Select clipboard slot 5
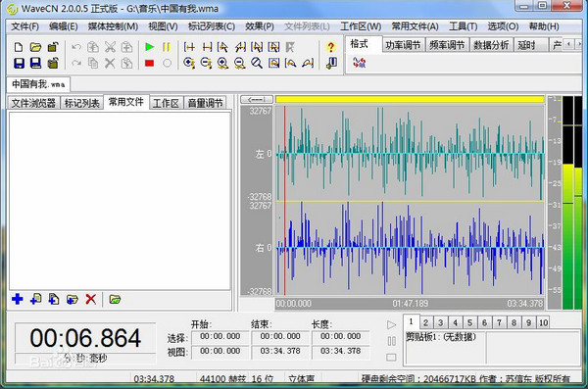 (469, 322)
